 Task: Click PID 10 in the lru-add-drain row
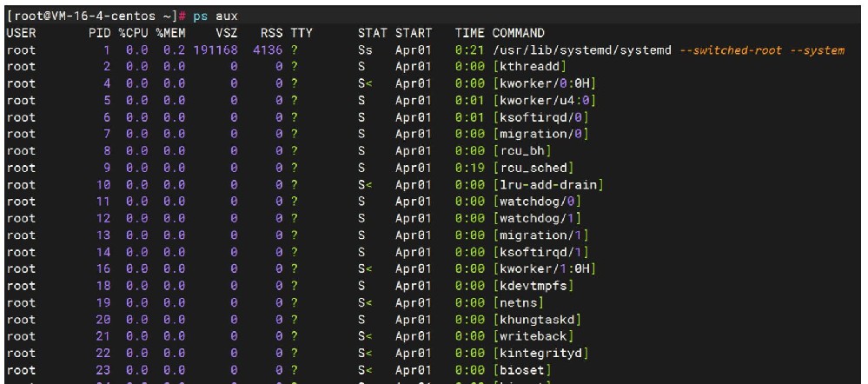point(103,185)
